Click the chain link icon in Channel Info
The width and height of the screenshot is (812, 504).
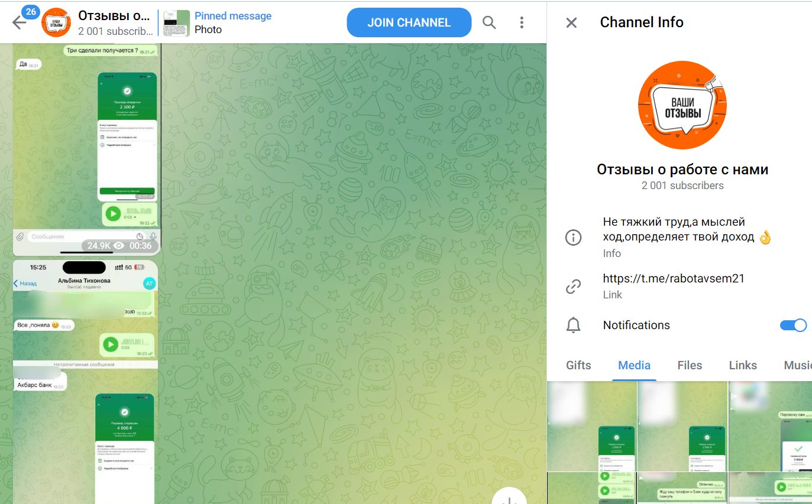click(x=573, y=287)
